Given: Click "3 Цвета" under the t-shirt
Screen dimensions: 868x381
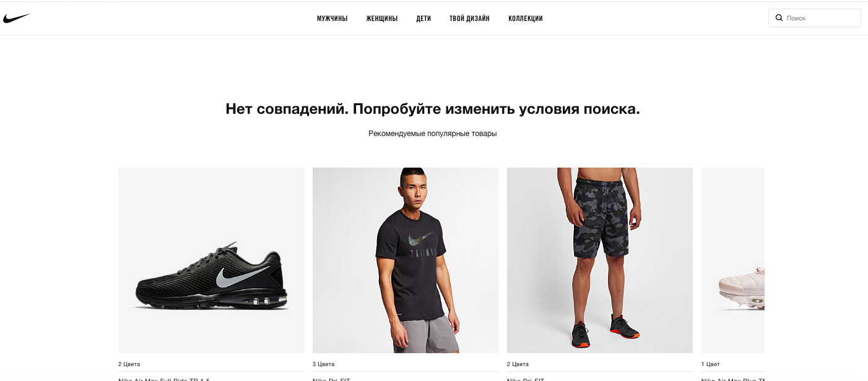Looking at the screenshot, I should pos(324,364).
